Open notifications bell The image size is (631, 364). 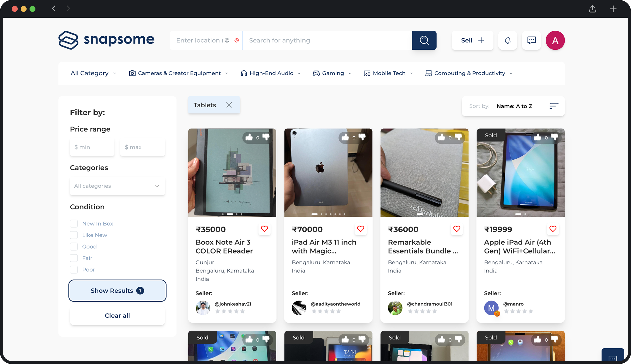(507, 40)
